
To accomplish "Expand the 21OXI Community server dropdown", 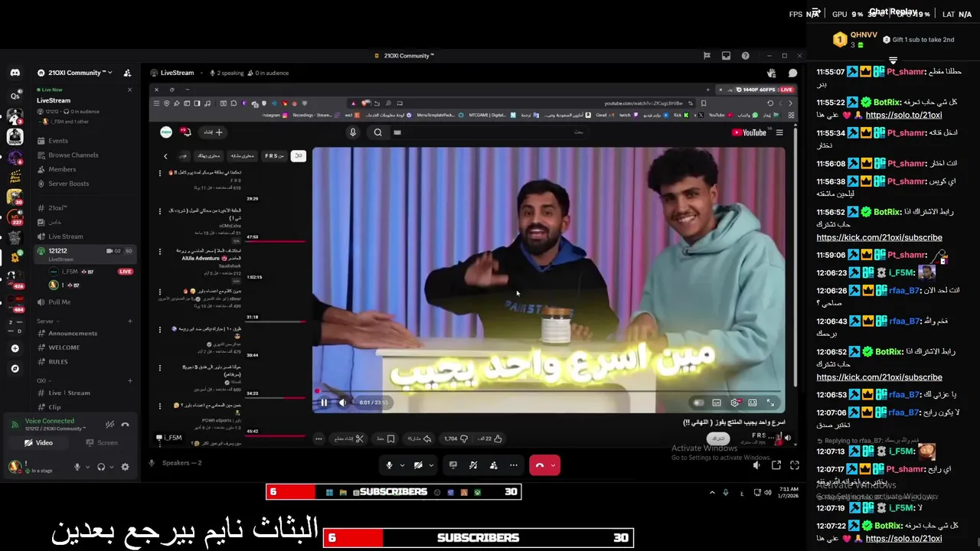I will click(x=75, y=73).
